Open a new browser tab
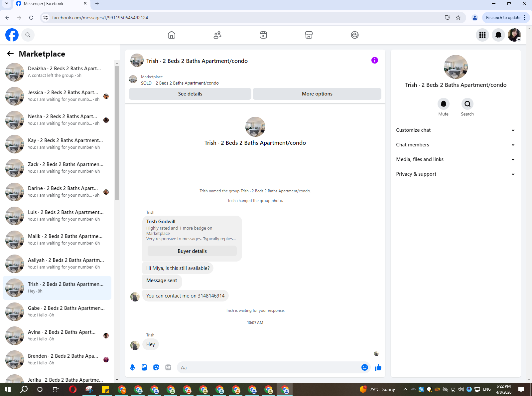Screen dimensions: 532x396 [x=97, y=4]
